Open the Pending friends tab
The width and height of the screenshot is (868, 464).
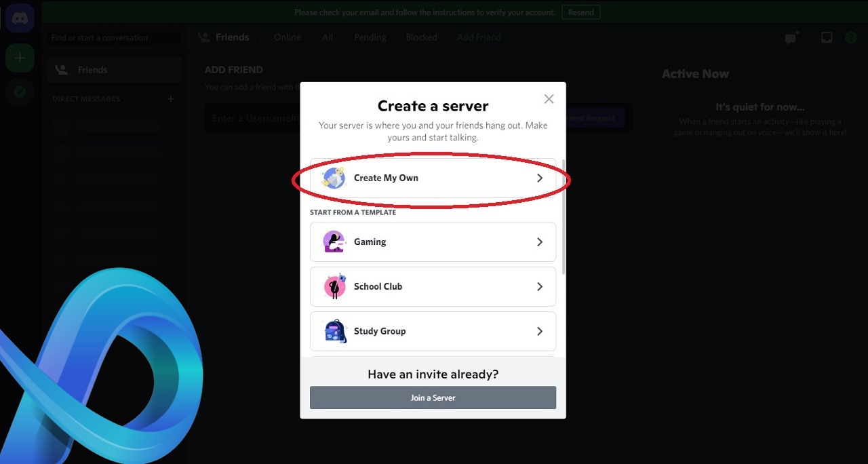(x=370, y=37)
